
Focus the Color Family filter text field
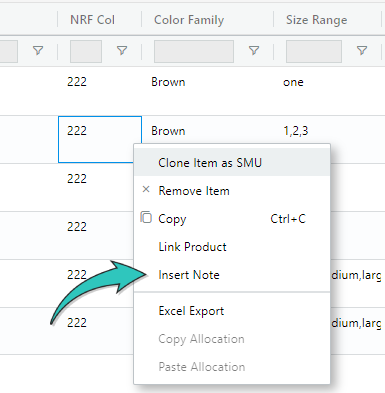pyautogui.click(x=194, y=51)
